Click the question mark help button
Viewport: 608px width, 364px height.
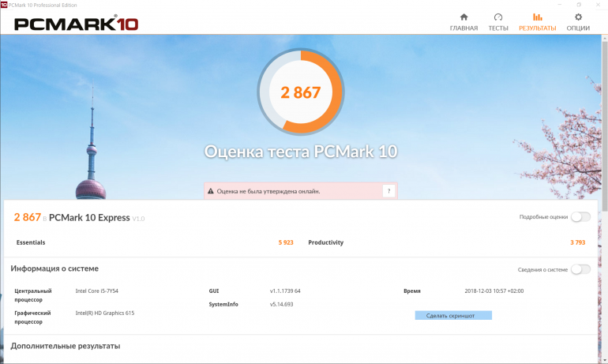point(388,191)
